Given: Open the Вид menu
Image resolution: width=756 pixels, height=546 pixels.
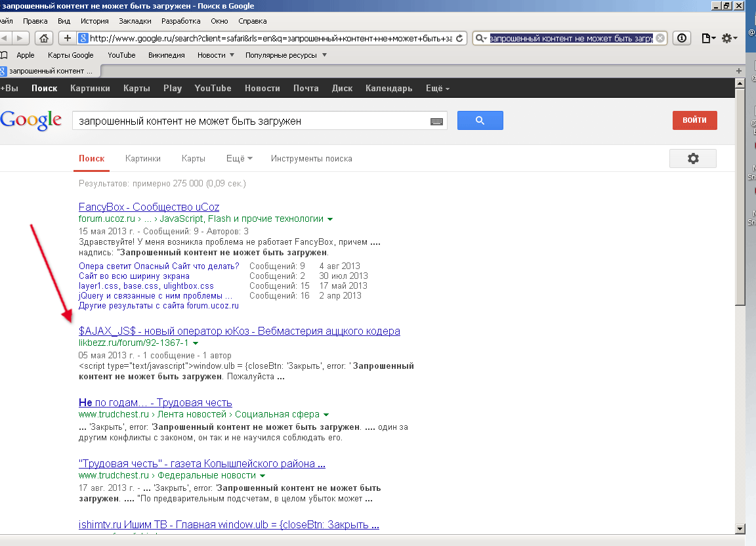Looking at the screenshot, I should (x=64, y=21).
